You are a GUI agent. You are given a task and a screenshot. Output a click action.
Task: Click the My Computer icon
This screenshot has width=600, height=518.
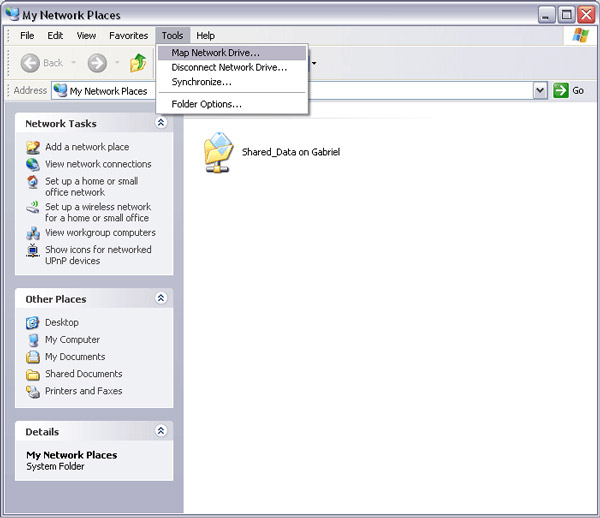[x=33, y=340]
